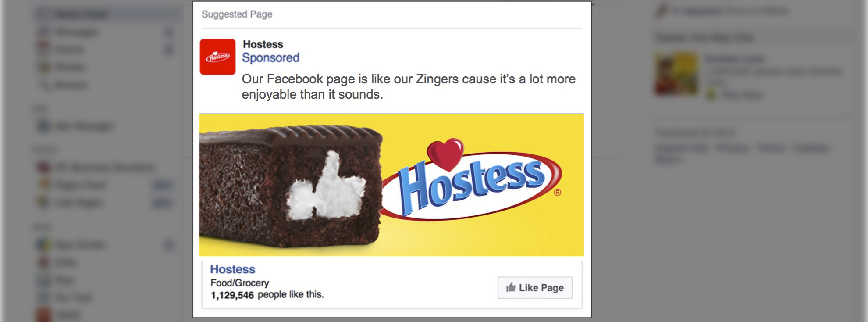Open the suggested game thumbnail on right
Screen dimensions: 868x322
coord(676,74)
